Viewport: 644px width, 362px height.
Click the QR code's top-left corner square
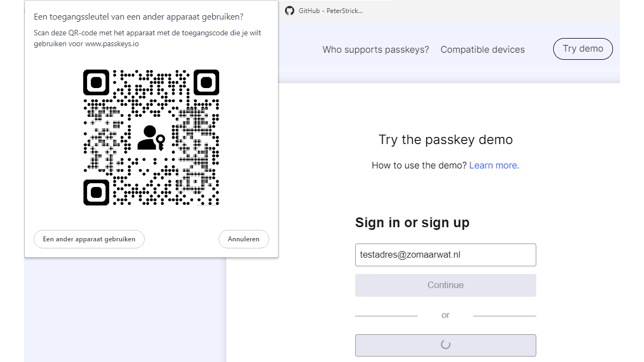[x=96, y=83]
